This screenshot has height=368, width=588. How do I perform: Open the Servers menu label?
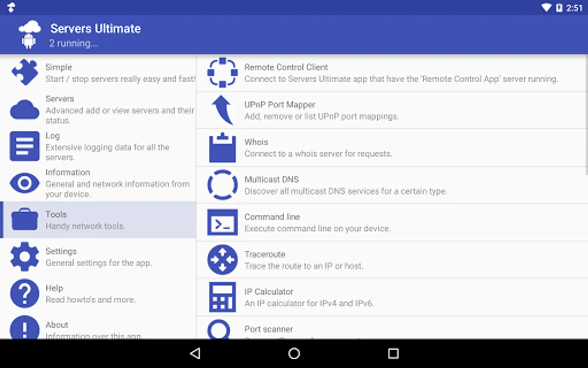(60, 99)
